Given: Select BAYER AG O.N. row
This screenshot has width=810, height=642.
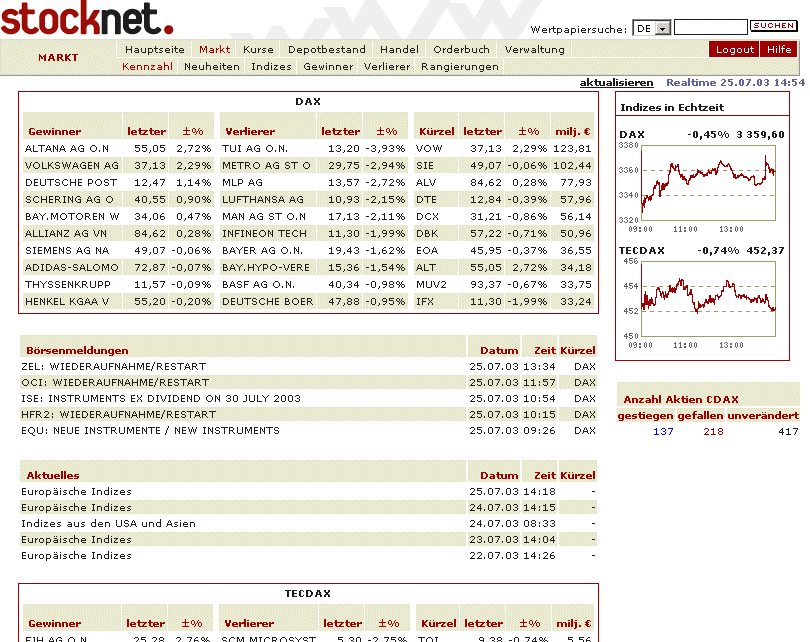Looking at the screenshot, I should point(262,251).
